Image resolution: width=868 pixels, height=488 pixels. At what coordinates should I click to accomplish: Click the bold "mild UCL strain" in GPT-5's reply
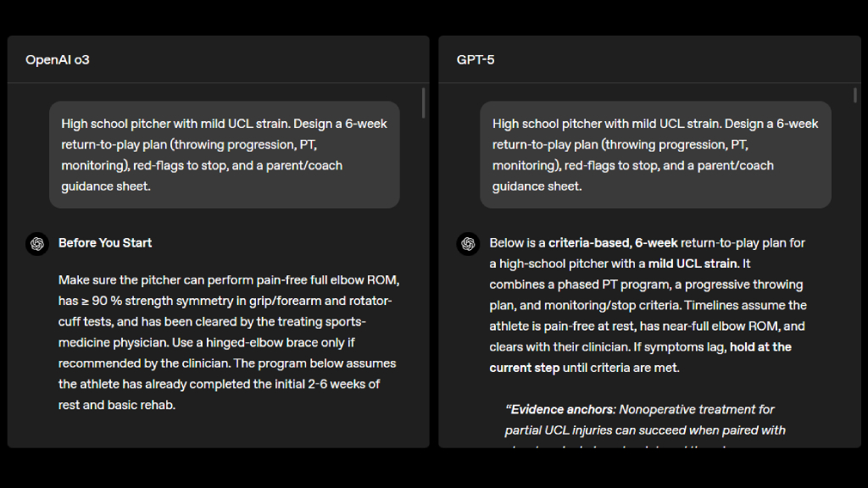tap(693, 263)
